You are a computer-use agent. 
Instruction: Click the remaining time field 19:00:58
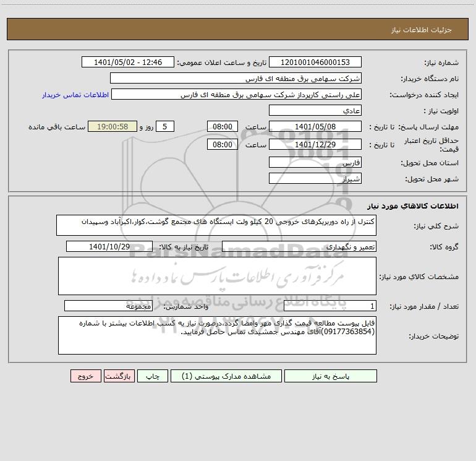click(x=113, y=126)
